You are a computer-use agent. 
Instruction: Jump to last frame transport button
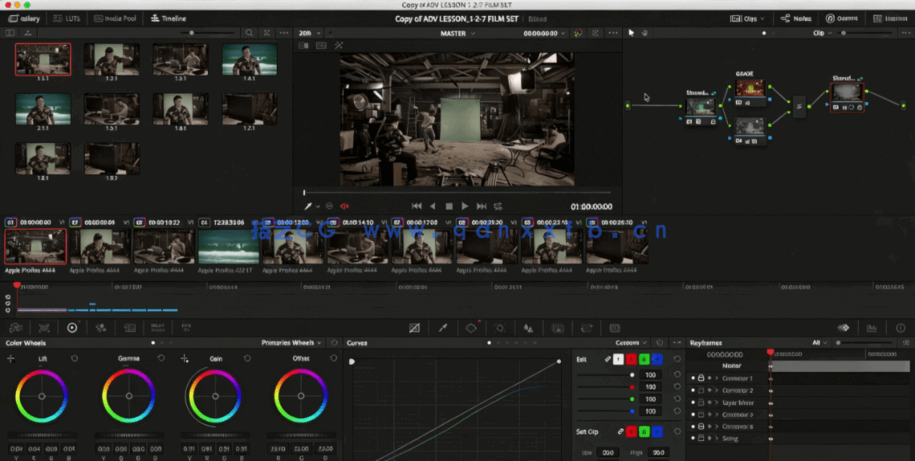pos(481,206)
